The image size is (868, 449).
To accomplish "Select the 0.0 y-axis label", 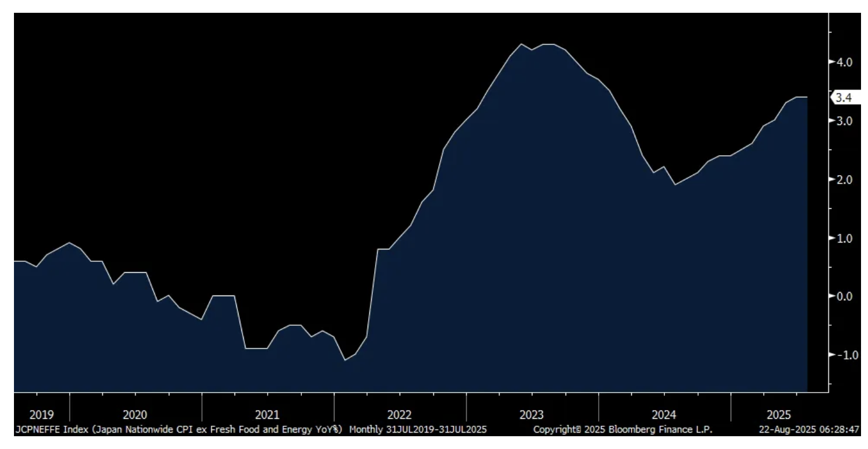I will pos(844,297).
